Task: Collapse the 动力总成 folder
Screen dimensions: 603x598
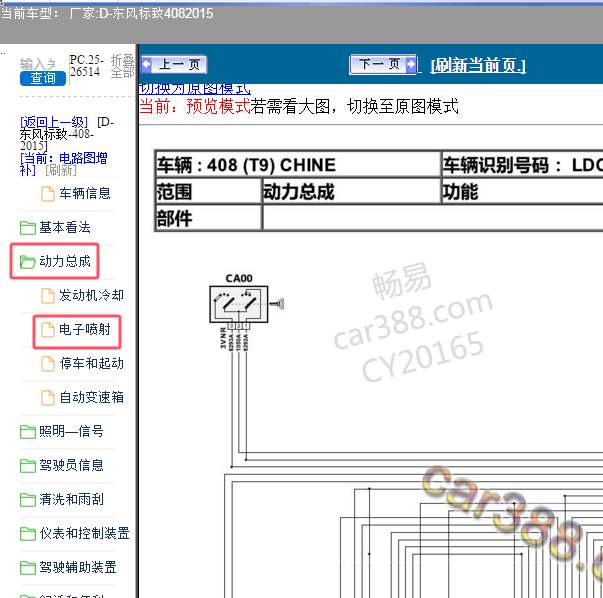Action: 65,261
